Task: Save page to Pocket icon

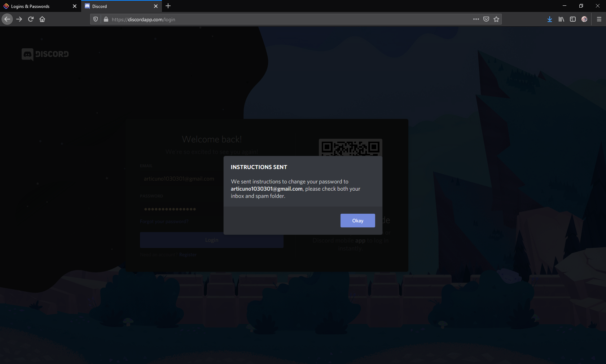Action: (x=486, y=19)
